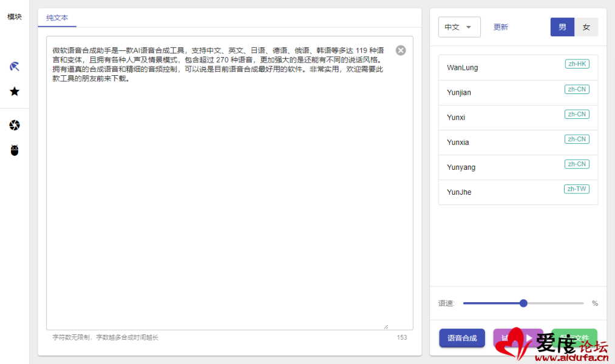The image size is (615, 364).
Task: Click the zh-TW tag on YunJhe
Action: pos(577,189)
